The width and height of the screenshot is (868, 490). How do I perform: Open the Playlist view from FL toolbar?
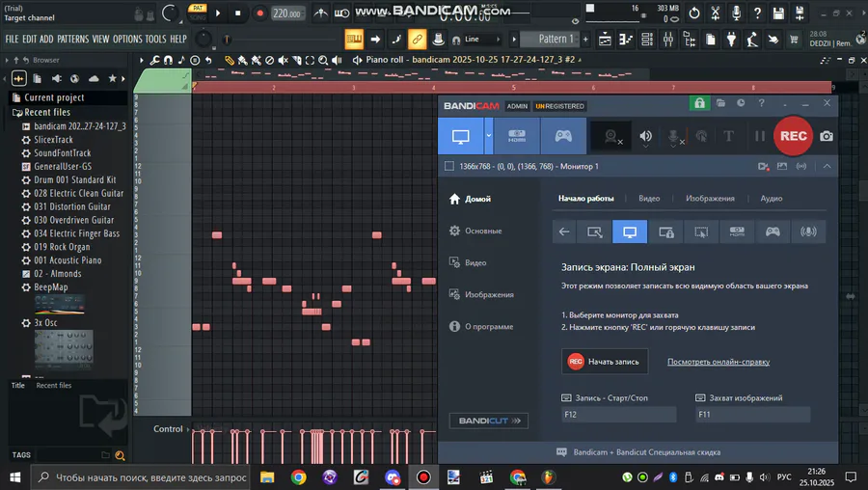click(x=605, y=39)
